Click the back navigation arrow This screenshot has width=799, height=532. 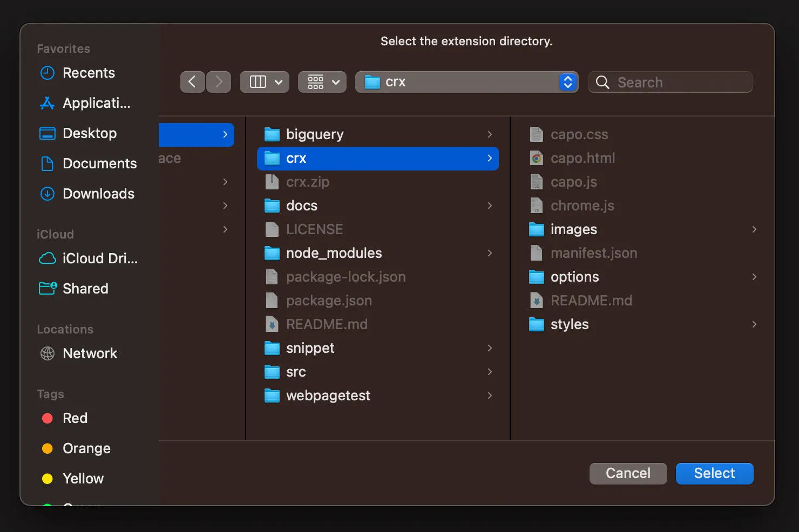(x=193, y=81)
